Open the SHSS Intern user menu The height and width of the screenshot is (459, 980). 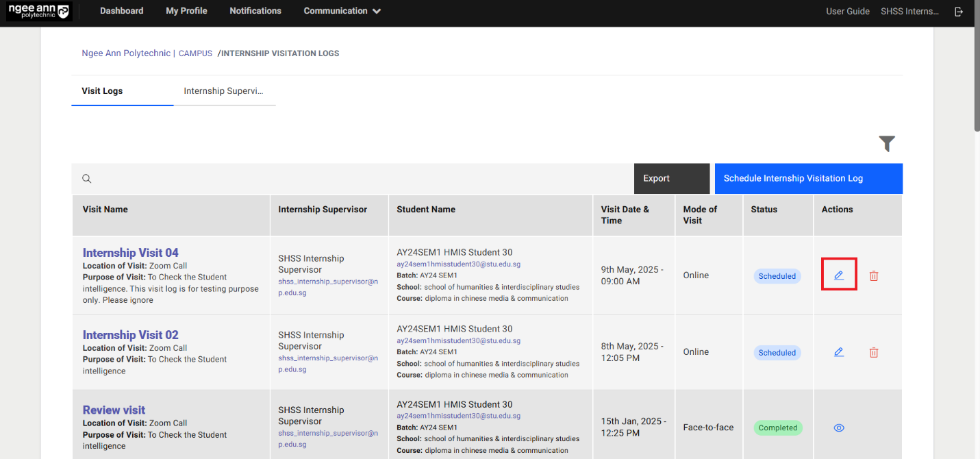point(909,12)
